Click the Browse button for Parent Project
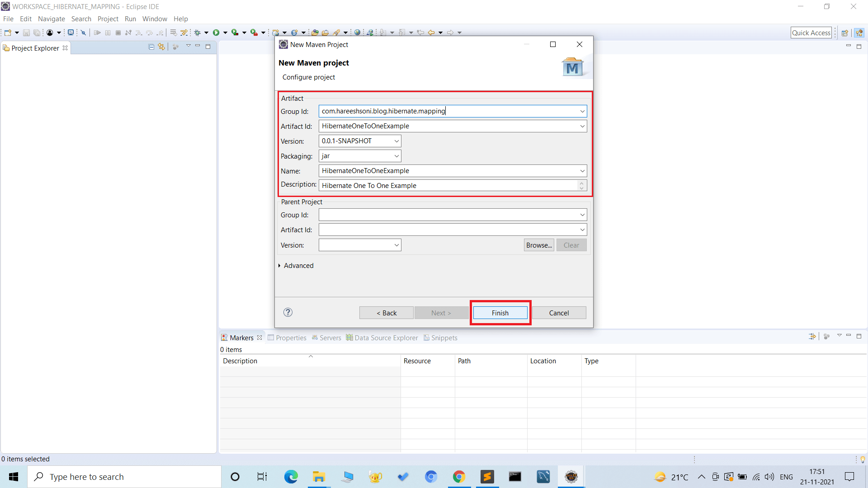The width and height of the screenshot is (868, 488). (x=538, y=245)
